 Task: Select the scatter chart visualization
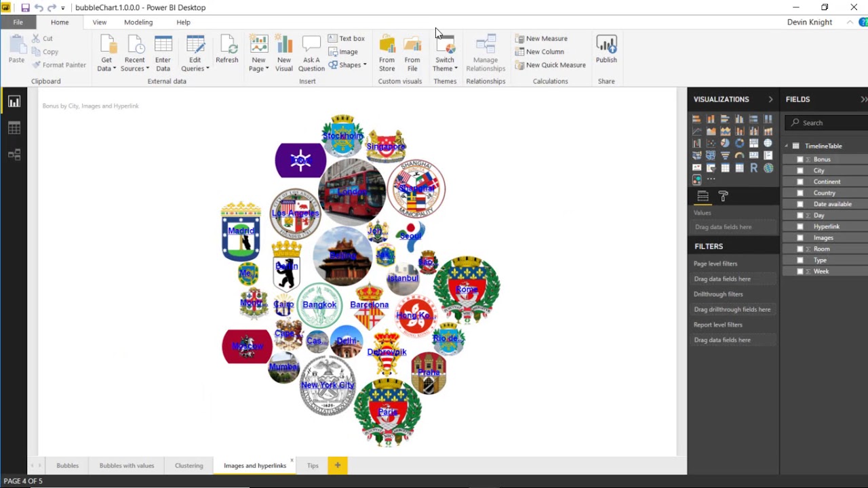(x=711, y=143)
